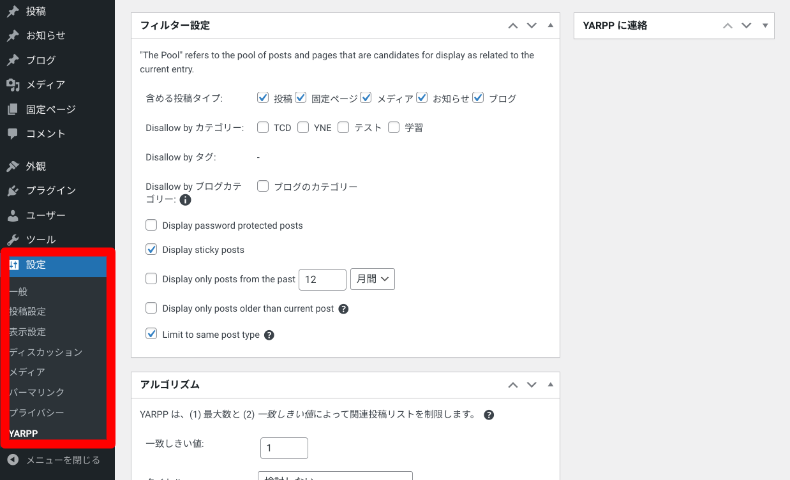Collapse the フィルター設定 panel toggle
The width and height of the screenshot is (790, 480).
[x=550, y=25]
